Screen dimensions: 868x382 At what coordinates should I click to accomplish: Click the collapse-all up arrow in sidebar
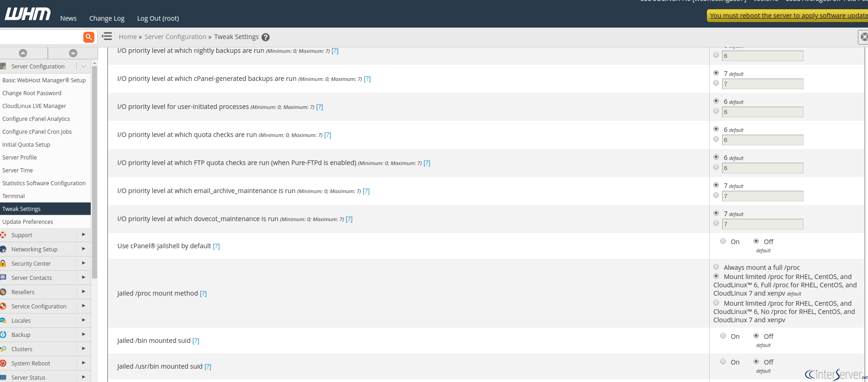pos(23,53)
